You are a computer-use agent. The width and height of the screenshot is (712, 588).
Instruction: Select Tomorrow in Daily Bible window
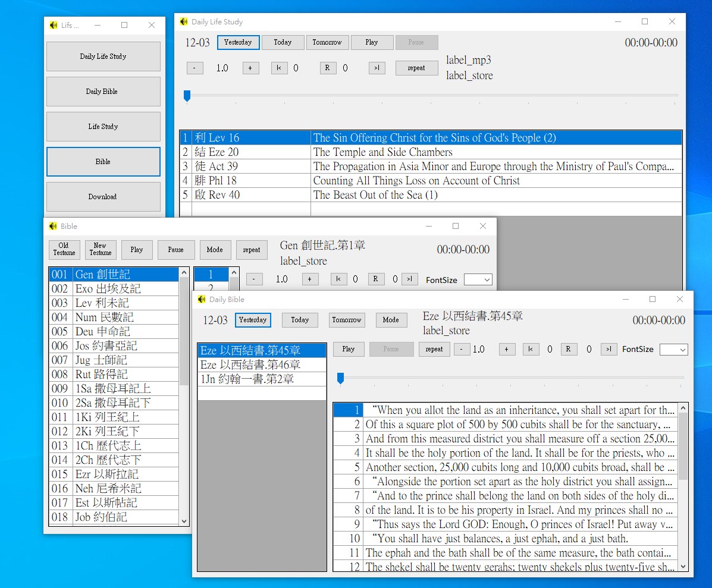point(347,320)
